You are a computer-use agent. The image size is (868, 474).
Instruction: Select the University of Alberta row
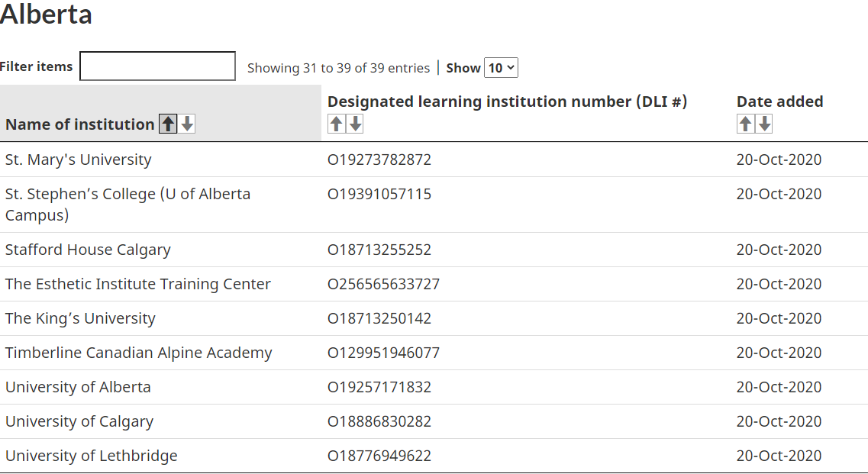click(434, 387)
